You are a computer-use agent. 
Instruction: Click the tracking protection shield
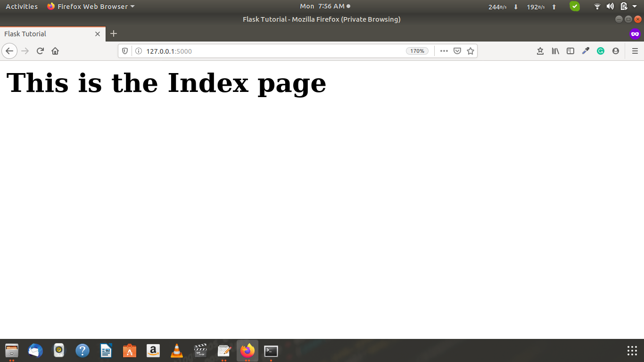124,51
